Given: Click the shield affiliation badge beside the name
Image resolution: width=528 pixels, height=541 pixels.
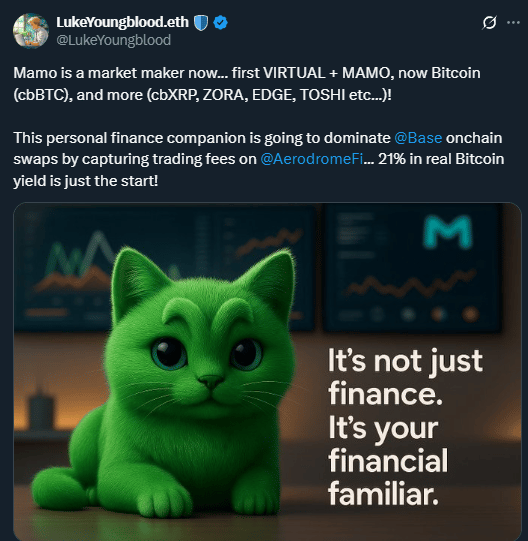Looking at the screenshot, I should coord(201,23).
